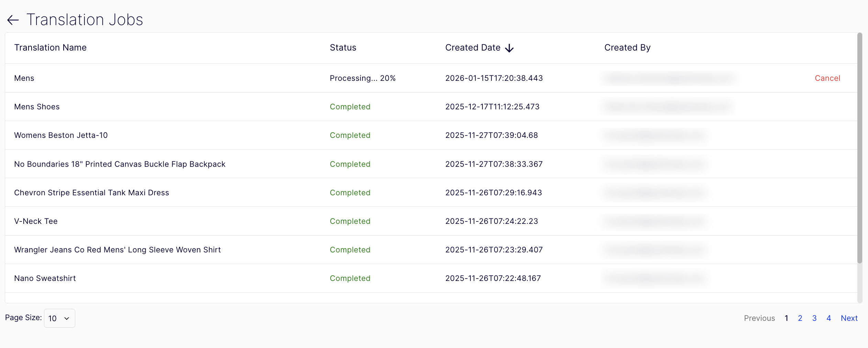Click the Status column header
This screenshot has width=868, height=348.
click(343, 47)
